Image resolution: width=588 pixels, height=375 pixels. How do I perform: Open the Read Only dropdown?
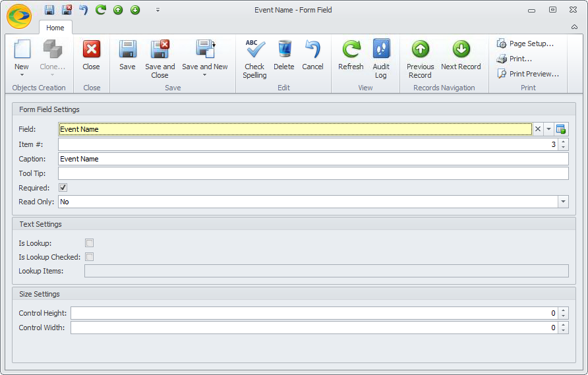pos(563,202)
